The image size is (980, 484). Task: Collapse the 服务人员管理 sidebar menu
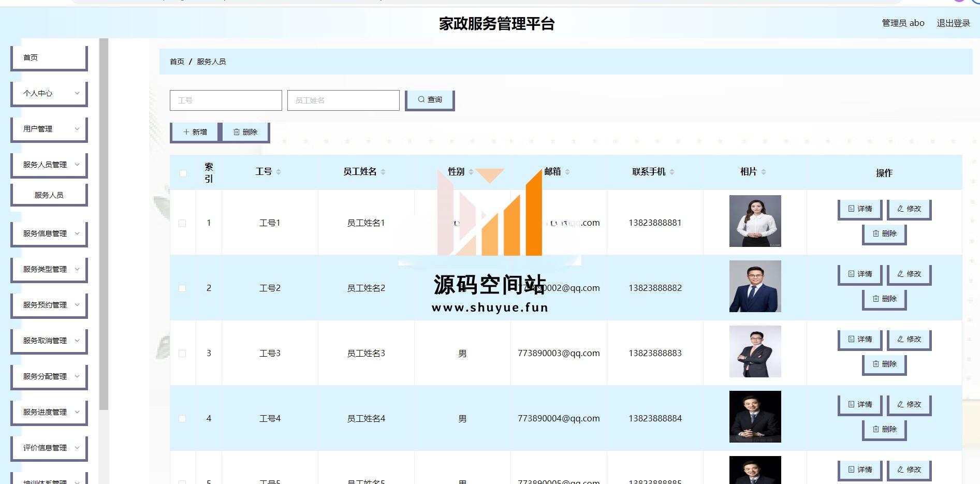[x=49, y=165]
